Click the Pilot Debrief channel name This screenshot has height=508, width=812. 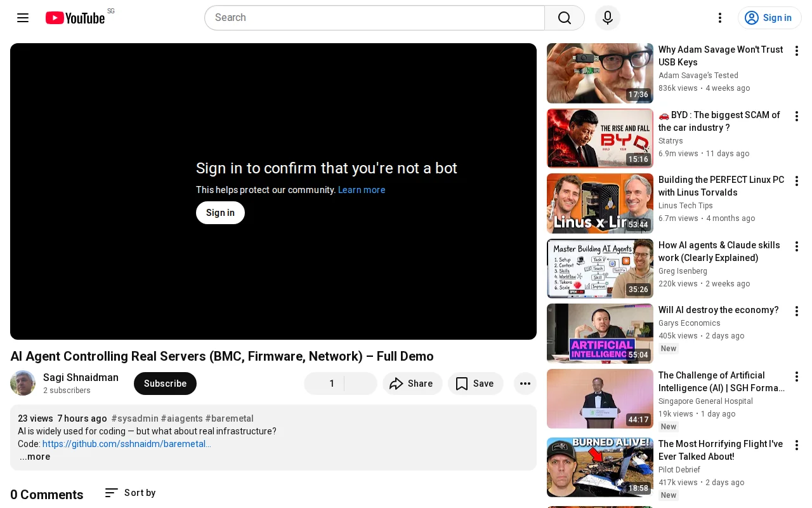point(679,470)
